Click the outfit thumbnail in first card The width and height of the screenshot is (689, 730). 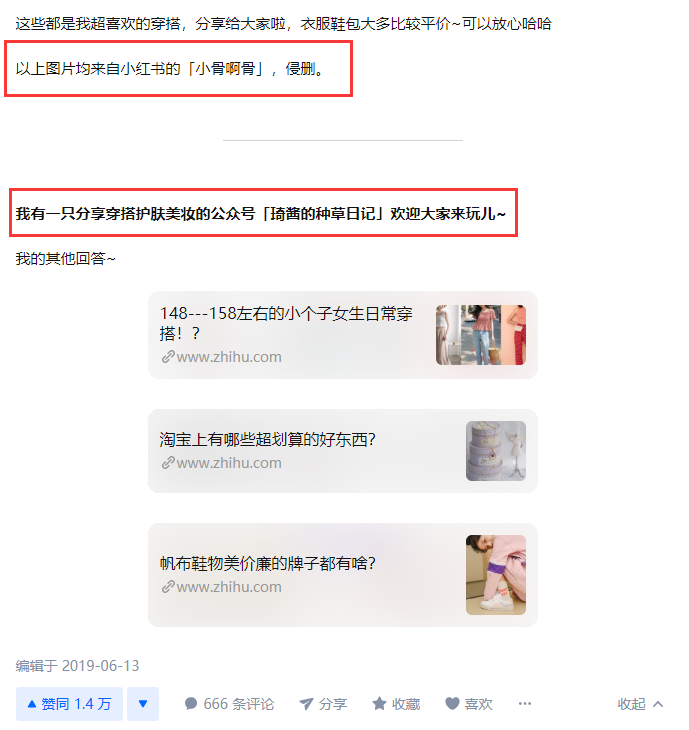pyautogui.click(x=481, y=335)
